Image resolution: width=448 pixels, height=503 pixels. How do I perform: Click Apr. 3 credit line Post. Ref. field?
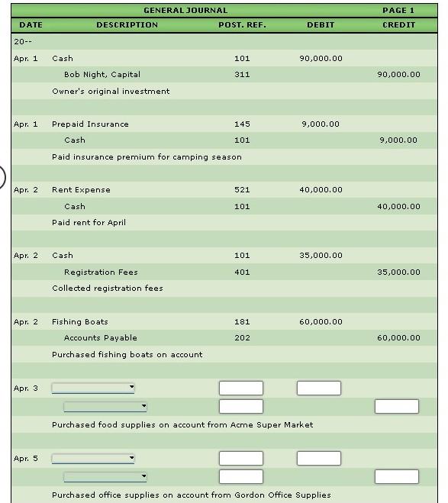click(x=241, y=406)
